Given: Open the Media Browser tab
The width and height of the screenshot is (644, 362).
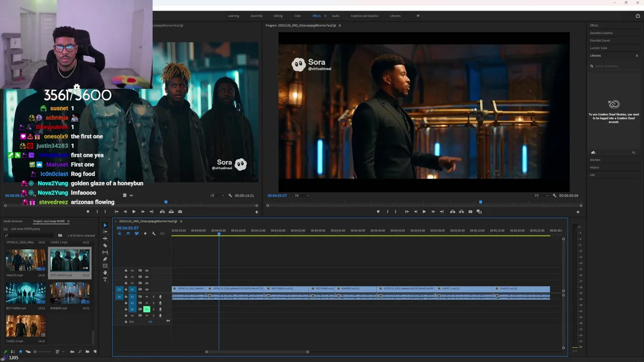Looking at the screenshot, I should click(13, 221).
